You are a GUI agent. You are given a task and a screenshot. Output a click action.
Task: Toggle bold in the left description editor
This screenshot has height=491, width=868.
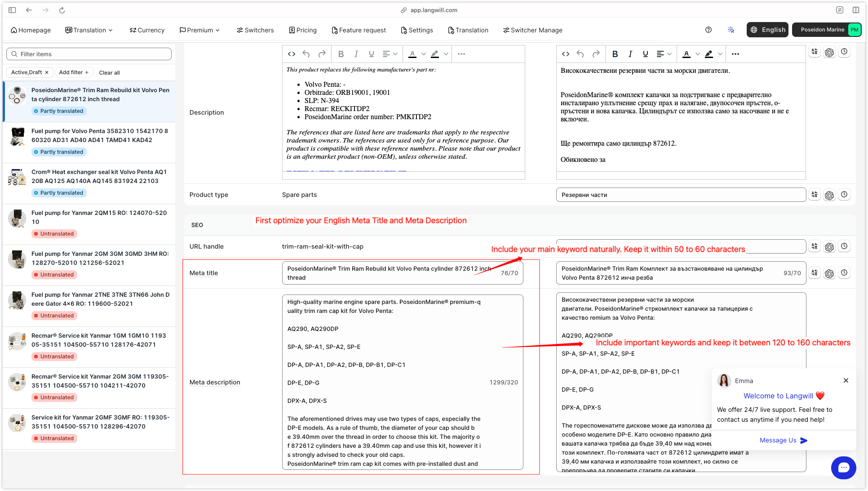341,54
